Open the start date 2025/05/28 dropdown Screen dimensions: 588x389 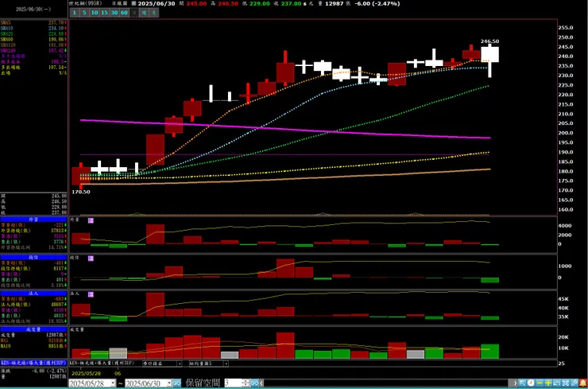tap(113, 383)
